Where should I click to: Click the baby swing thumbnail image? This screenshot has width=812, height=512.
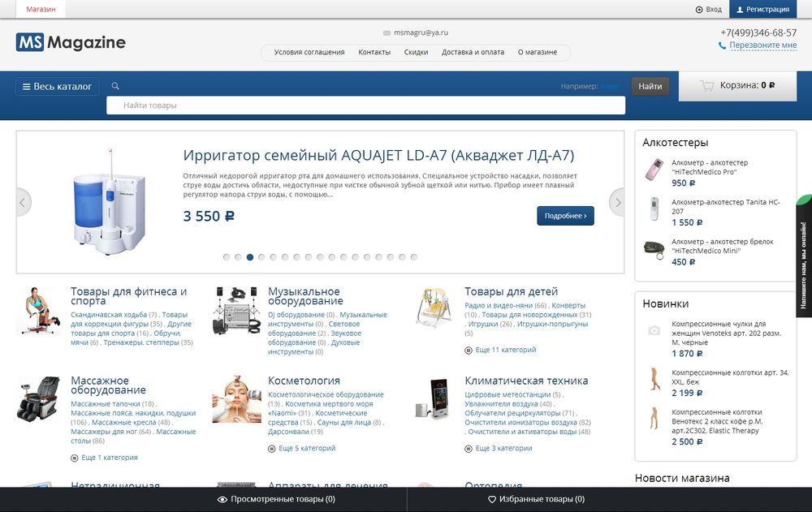point(434,308)
